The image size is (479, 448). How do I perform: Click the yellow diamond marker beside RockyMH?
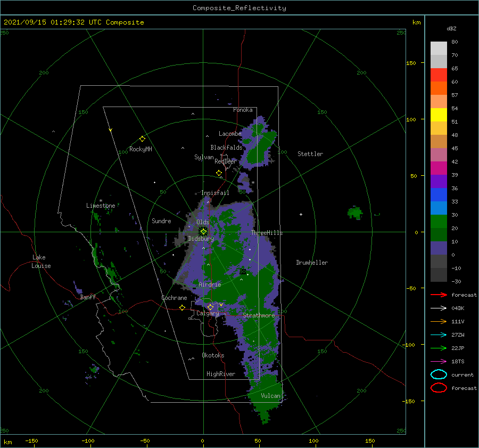[x=142, y=139]
